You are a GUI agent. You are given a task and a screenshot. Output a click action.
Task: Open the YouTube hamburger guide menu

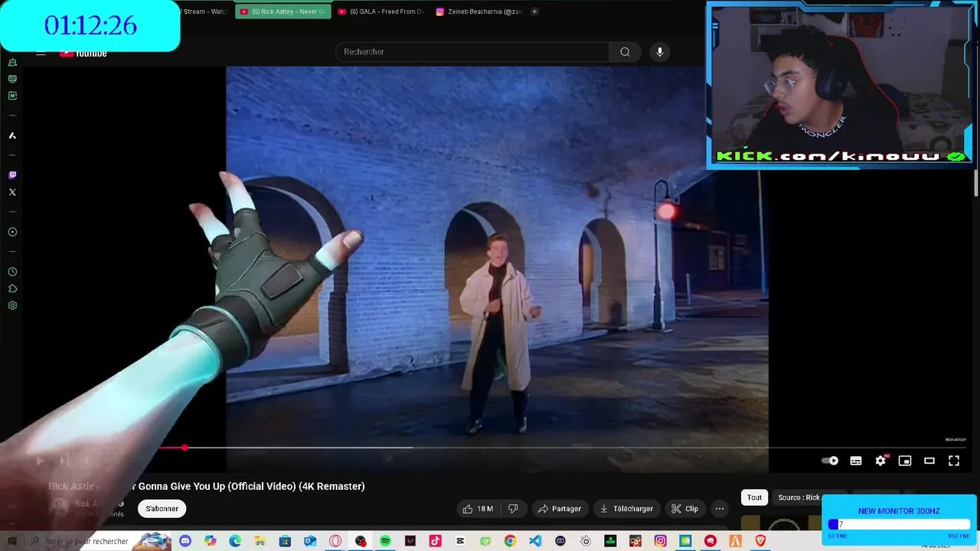41,53
